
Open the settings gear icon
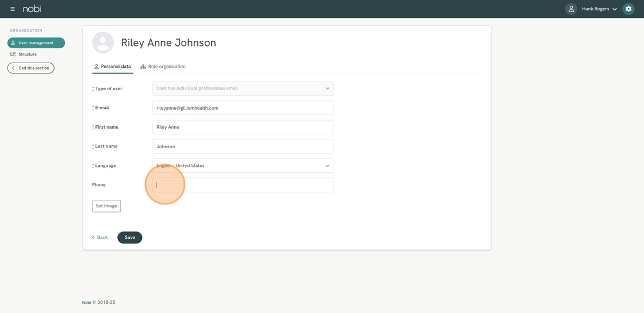coord(628,9)
